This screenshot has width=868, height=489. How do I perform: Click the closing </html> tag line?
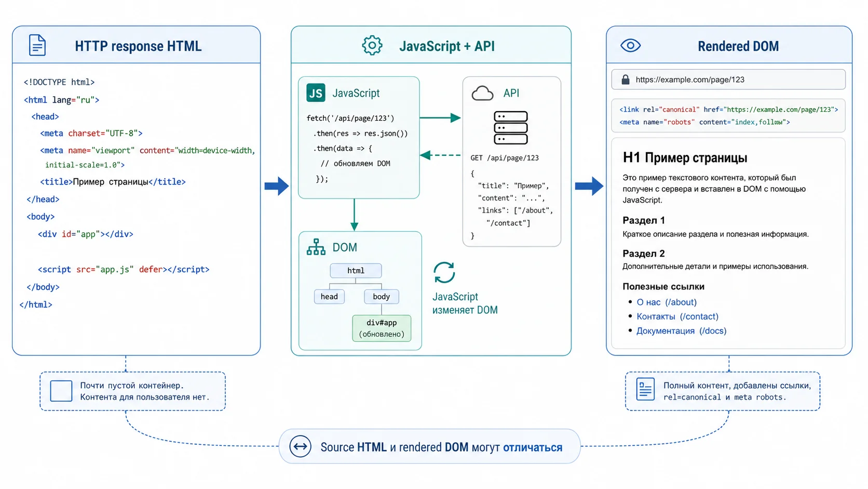click(36, 305)
